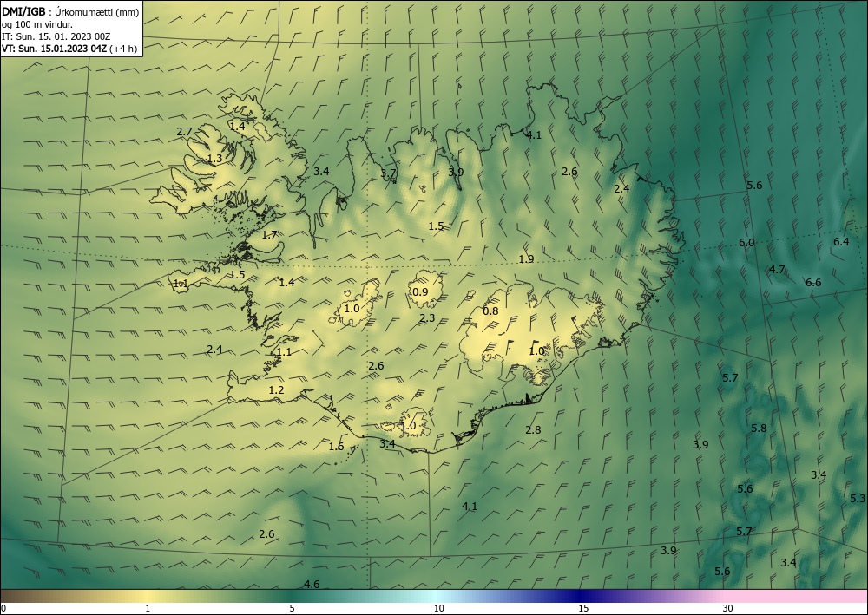Click the '1' tick label on color scale
The height and width of the screenshot is (615, 868).
click(148, 608)
